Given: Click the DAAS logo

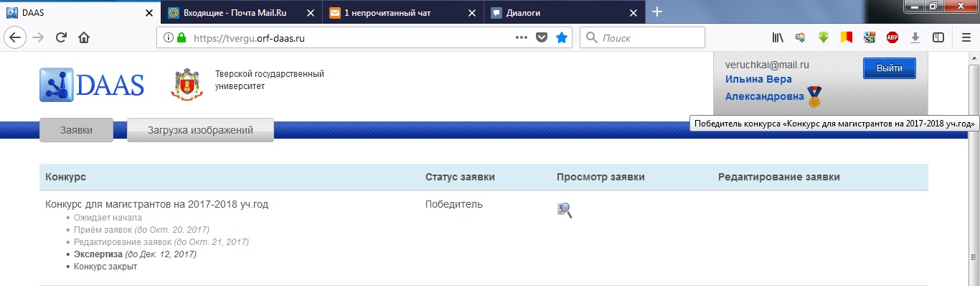Looking at the screenshot, I should click(x=92, y=85).
